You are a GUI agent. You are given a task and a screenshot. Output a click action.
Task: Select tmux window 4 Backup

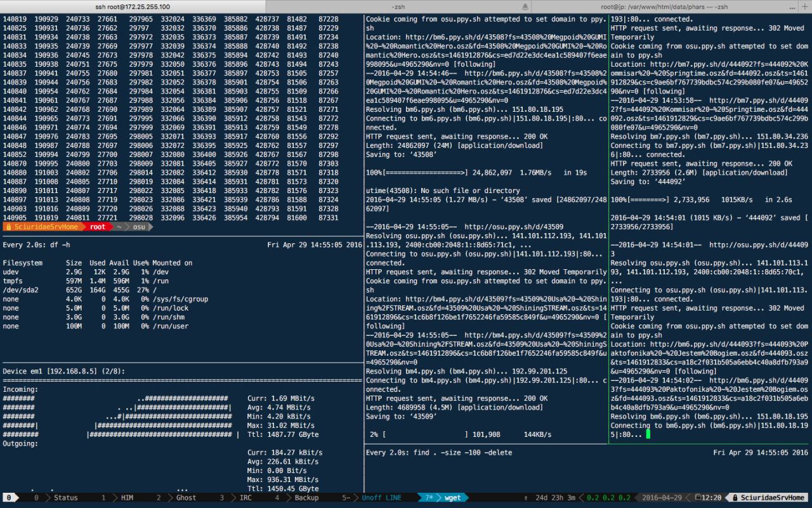click(x=297, y=498)
